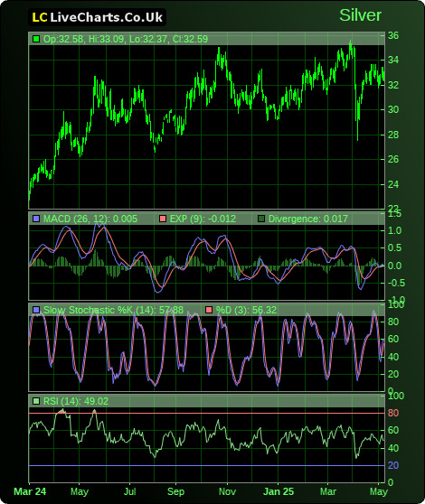Viewport: 425px width, 504px height.
Task: Click the Mar 24 date axis label
Action: click(30, 491)
